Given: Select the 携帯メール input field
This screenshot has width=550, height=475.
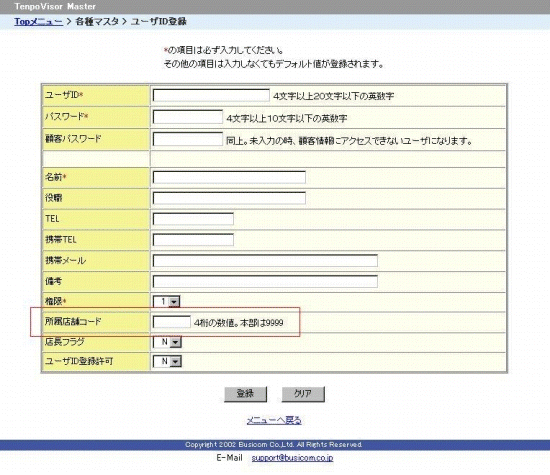Looking at the screenshot, I should point(265,261).
